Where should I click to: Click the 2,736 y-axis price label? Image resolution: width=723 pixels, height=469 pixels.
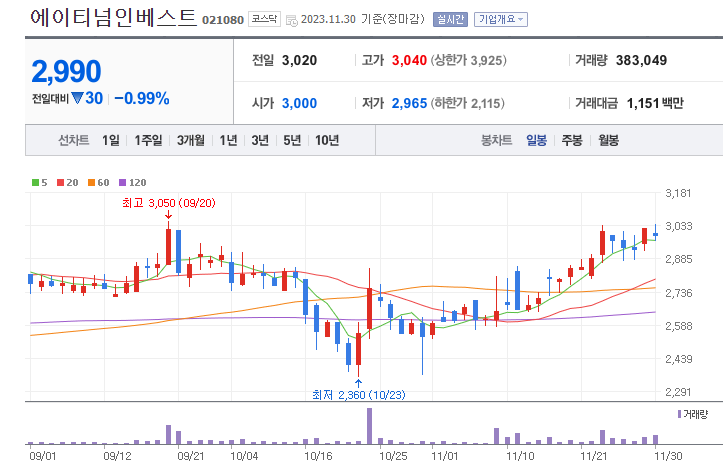click(x=678, y=293)
